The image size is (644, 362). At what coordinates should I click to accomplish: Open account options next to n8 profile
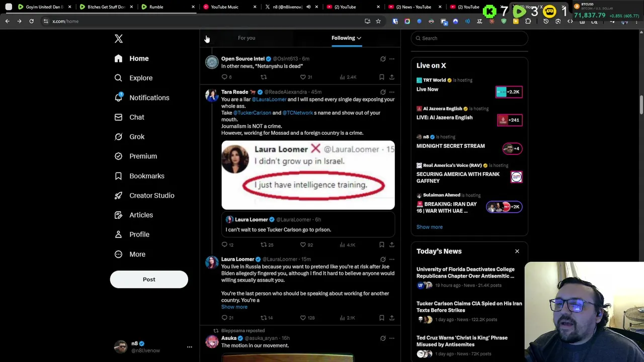[x=190, y=347]
